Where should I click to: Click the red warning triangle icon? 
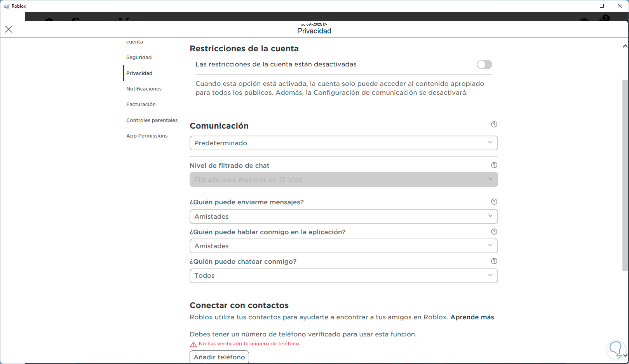pos(193,344)
